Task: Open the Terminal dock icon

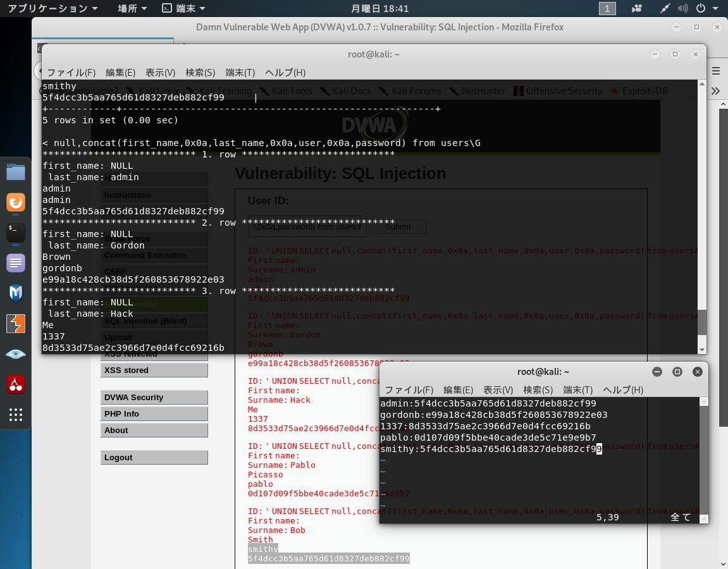Action: point(16,233)
